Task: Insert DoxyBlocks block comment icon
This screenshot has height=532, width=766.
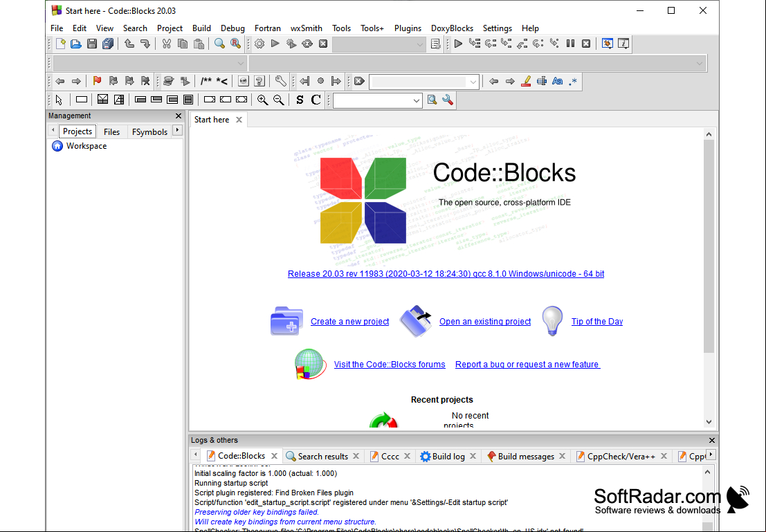Action: 206,81
